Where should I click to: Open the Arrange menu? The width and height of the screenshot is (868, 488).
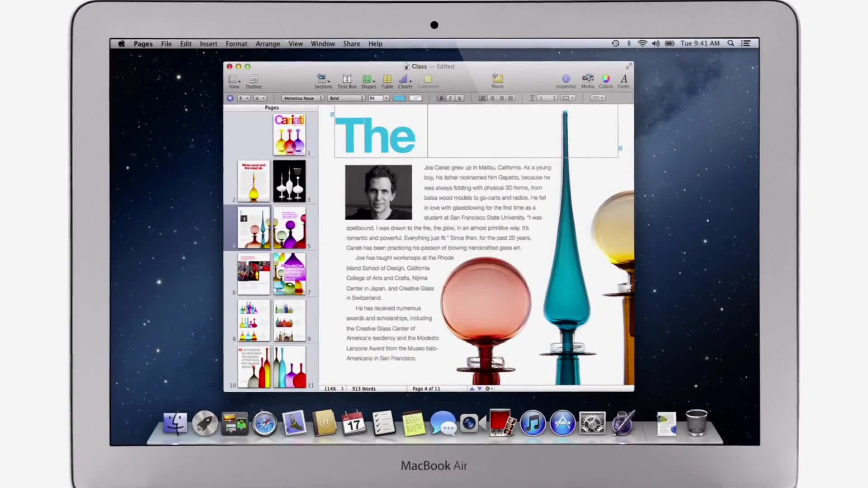tap(268, 43)
